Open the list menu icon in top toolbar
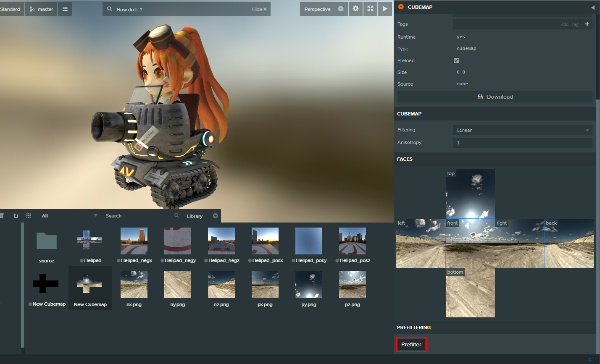 point(65,9)
